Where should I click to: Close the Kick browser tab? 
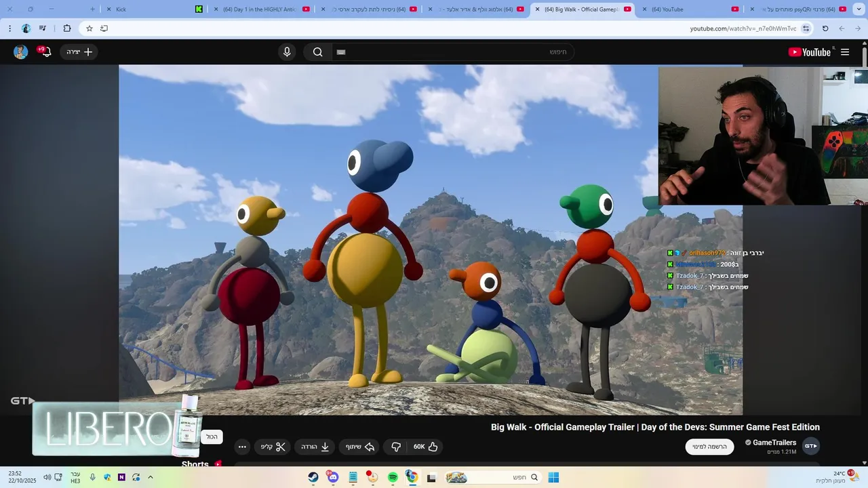tap(108, 9)
